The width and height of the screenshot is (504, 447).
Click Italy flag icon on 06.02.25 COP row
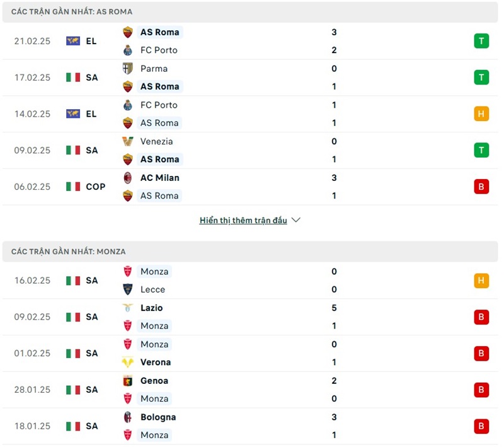pos(73,187)
